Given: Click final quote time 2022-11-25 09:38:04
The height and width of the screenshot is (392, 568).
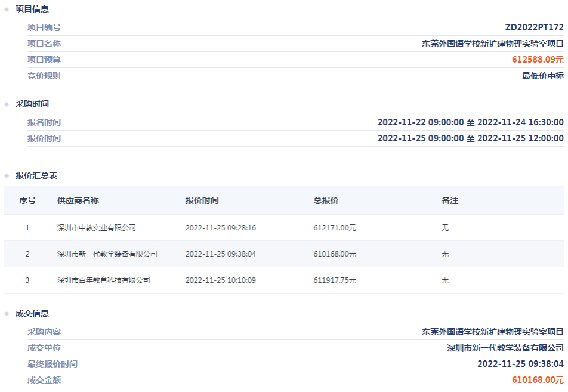Looking at the screenshot, I should (520, 364).
